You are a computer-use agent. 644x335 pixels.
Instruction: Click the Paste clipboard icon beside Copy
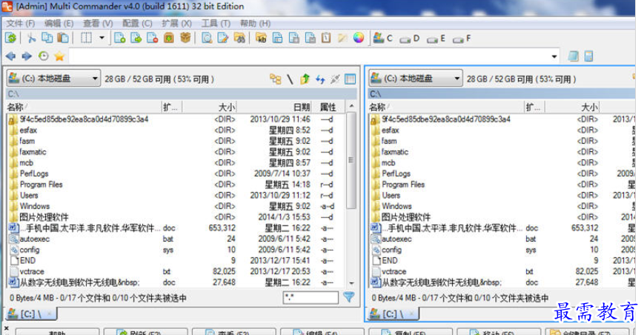tap(63, 38)
